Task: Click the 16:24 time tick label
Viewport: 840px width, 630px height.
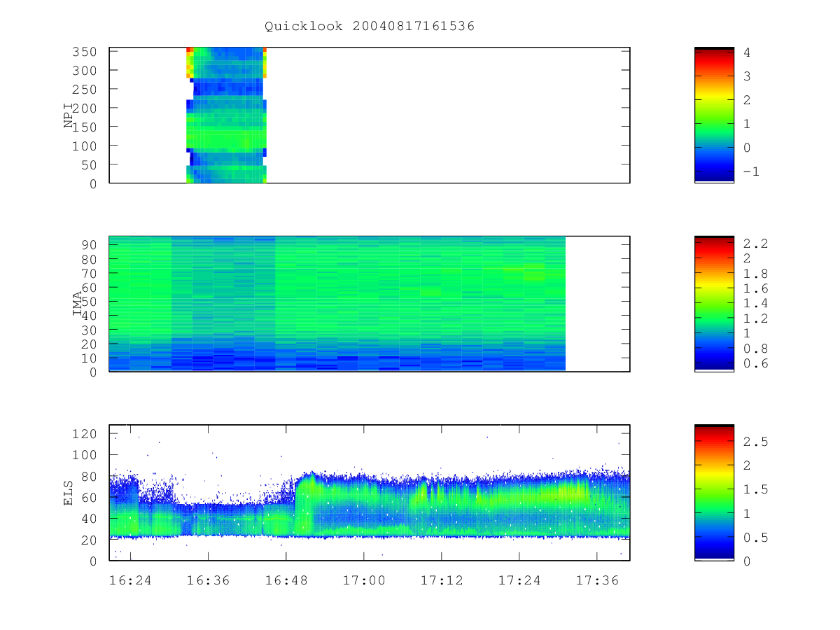Action: [130, 580]
